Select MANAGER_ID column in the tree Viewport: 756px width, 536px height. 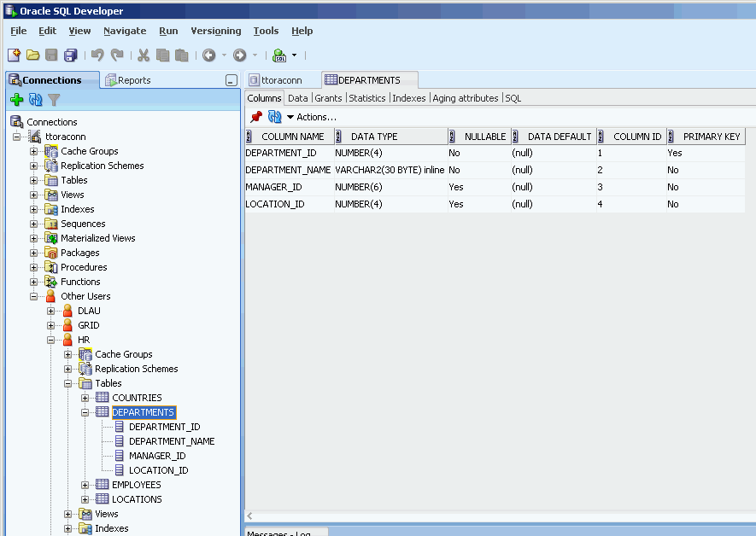(x=157, y=456)
